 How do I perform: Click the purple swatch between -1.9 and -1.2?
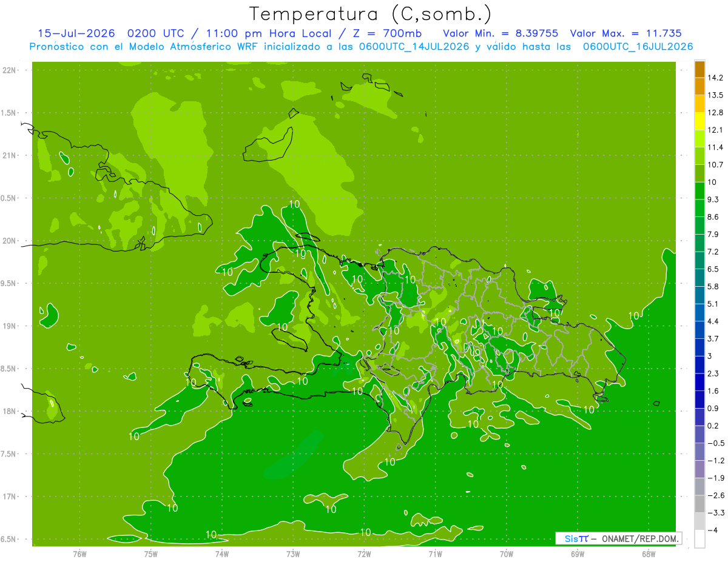[x=699, y=469]
